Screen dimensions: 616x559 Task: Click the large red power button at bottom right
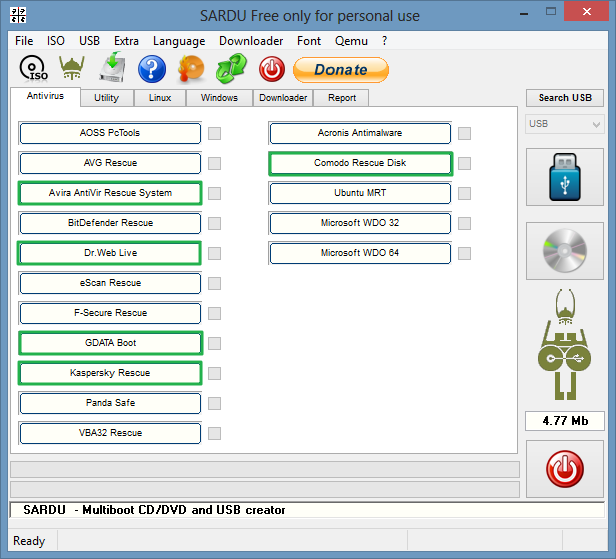tap(565, 469)
